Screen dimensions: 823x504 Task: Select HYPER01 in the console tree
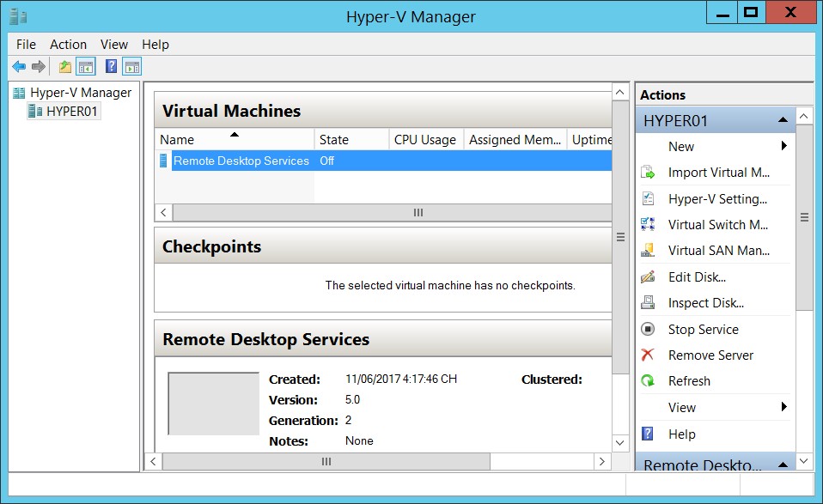coord(72,111)
